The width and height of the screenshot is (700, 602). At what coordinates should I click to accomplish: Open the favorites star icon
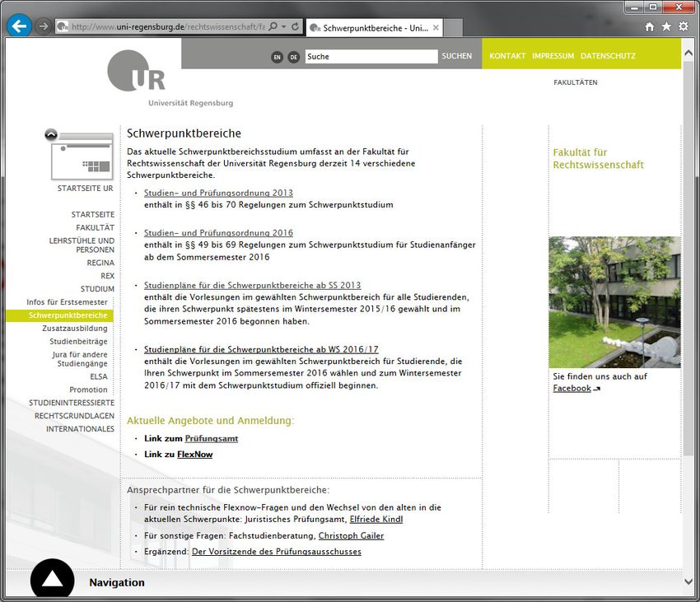coord(666,27)
